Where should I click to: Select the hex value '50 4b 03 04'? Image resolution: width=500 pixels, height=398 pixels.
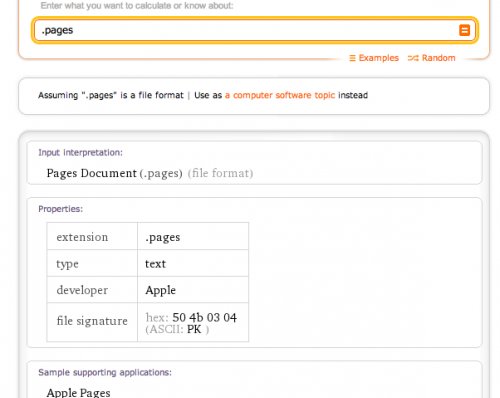204,317
